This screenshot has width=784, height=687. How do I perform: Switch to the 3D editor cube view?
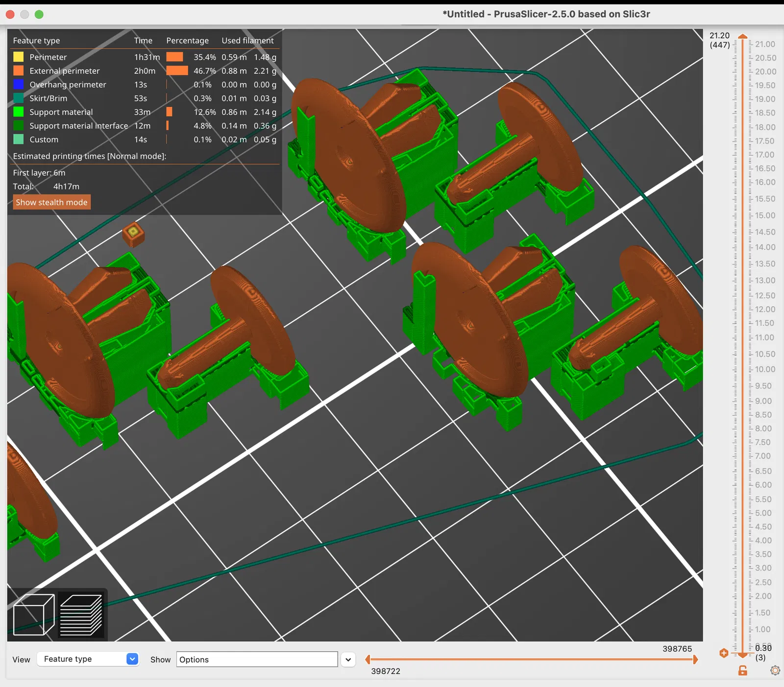coord(33,615)
